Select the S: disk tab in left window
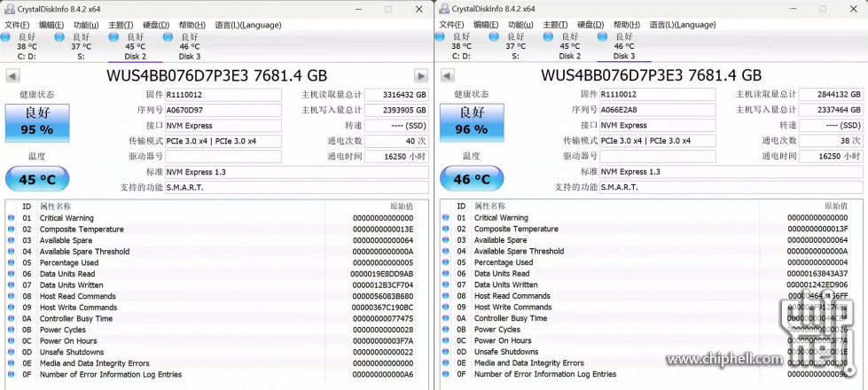 coord(82,46)
